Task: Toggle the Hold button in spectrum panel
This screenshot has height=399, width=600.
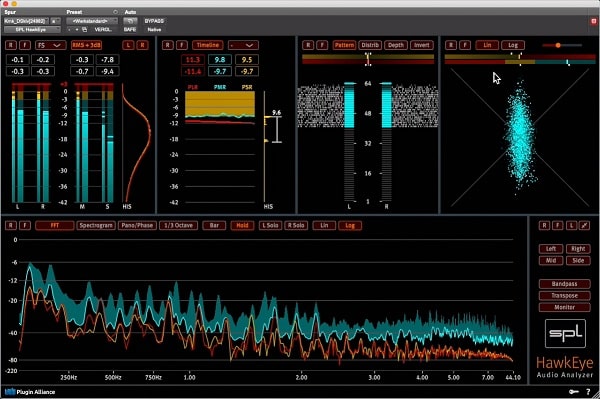Action: (x=242, y=225)
